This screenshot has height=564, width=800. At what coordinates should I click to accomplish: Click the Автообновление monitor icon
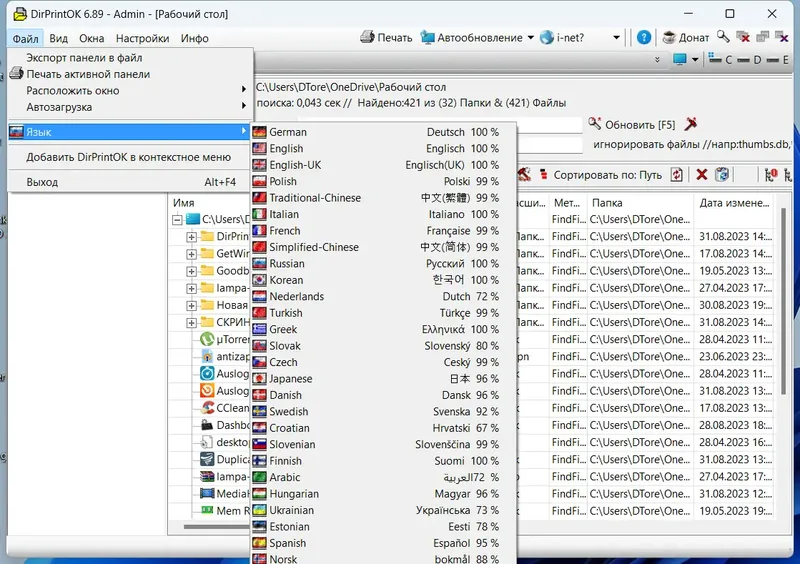click(427, 38)
